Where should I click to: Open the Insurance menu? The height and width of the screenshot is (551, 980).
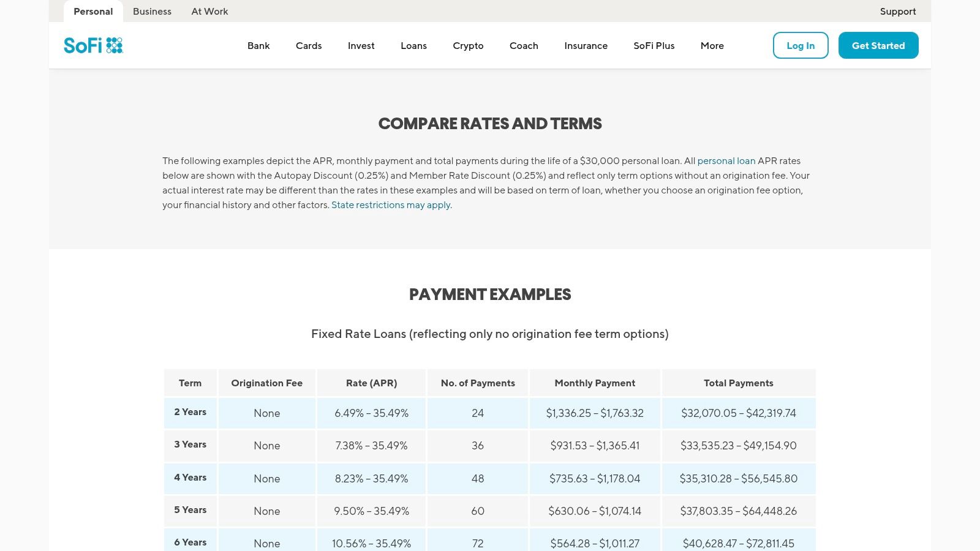point(586,45)
